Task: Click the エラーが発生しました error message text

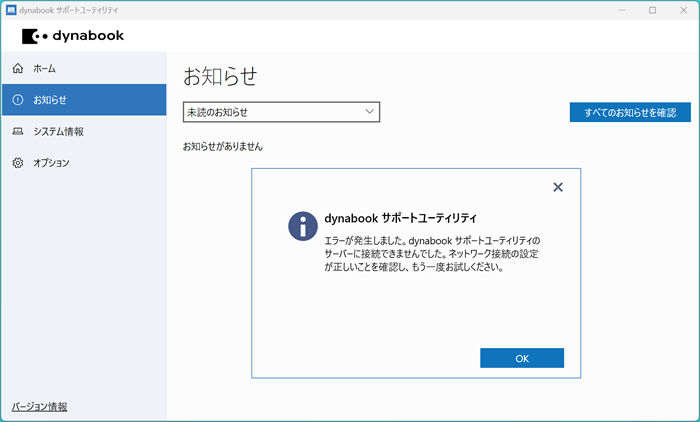Action: coord(432,254)
